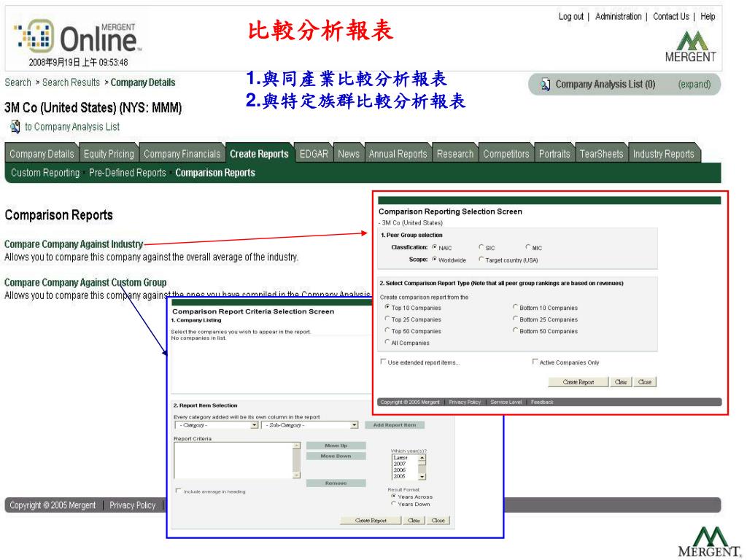The width and height of the screenshot is (747, 560).
Task: Click the down arrow of years list scrollbar
Action: 422,476
